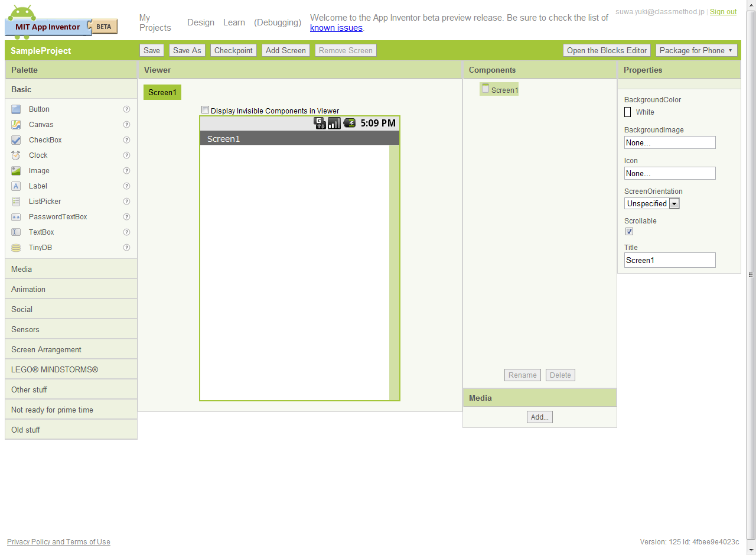Click the Save button
Image resolution: width=756 pixels, height=555 pixels.
tap(152, 50)
